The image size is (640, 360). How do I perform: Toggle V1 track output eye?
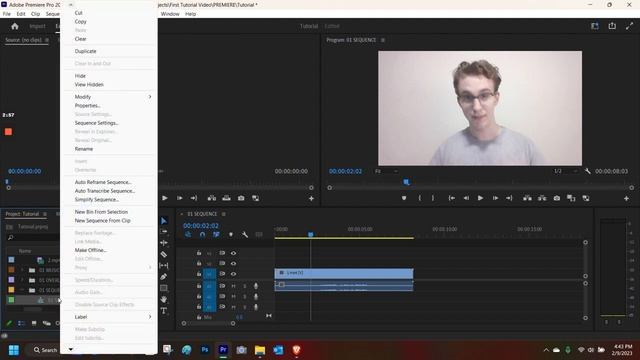tap(233, 274)
